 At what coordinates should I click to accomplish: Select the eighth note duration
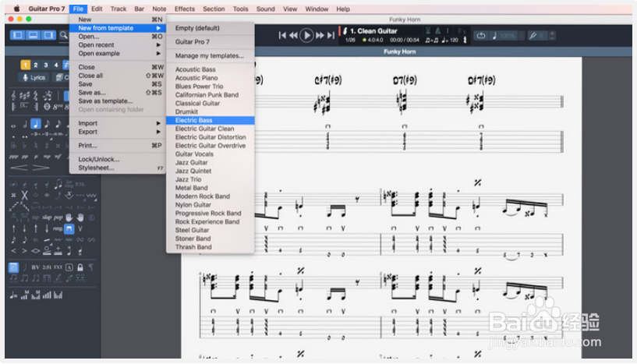[47, 124]
